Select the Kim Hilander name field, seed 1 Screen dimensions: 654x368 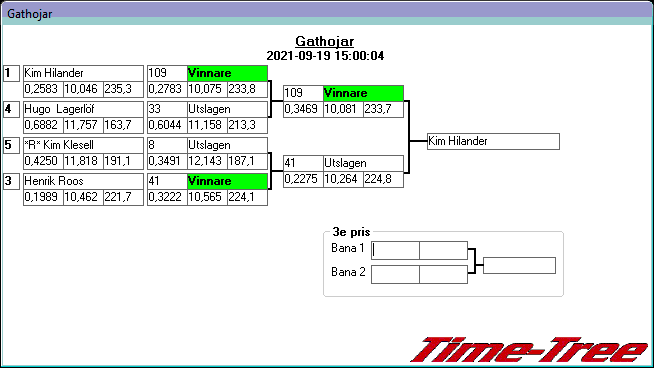coord(83,73)
